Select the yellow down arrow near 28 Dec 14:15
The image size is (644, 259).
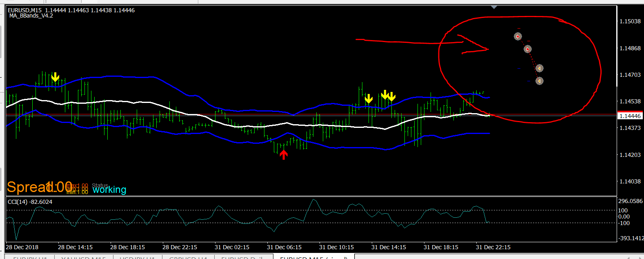click(x=56, y=77)
